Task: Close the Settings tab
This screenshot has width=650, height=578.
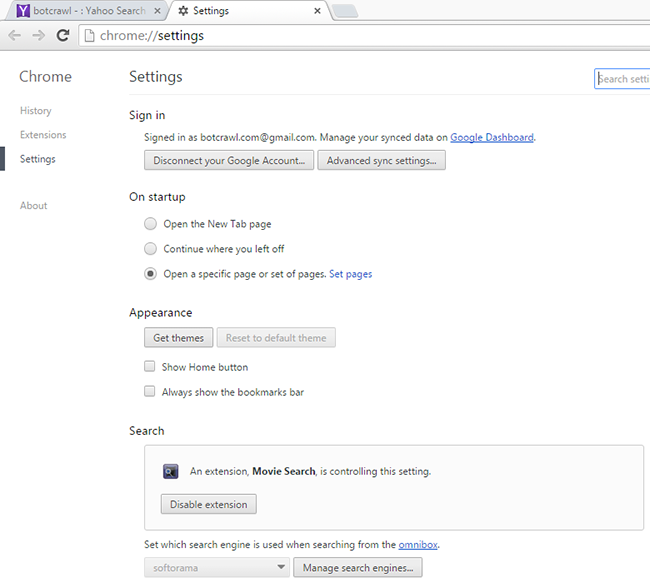Action: [x=317, y=11]
